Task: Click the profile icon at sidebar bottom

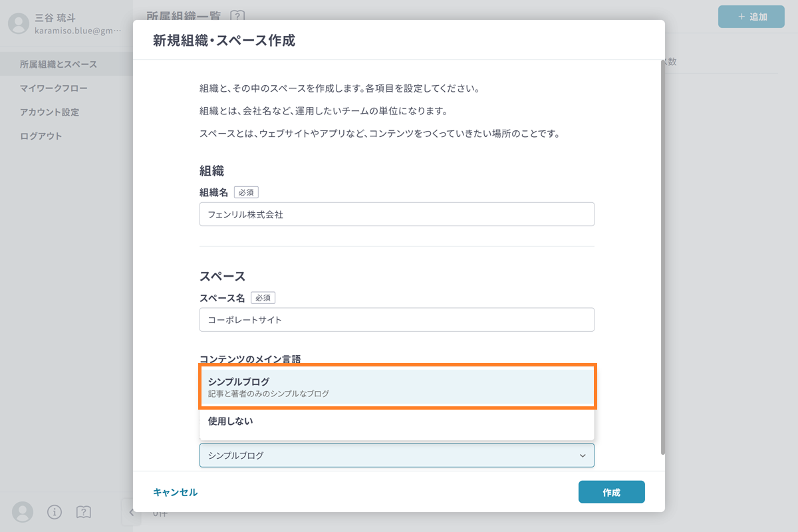Action: 23,511
